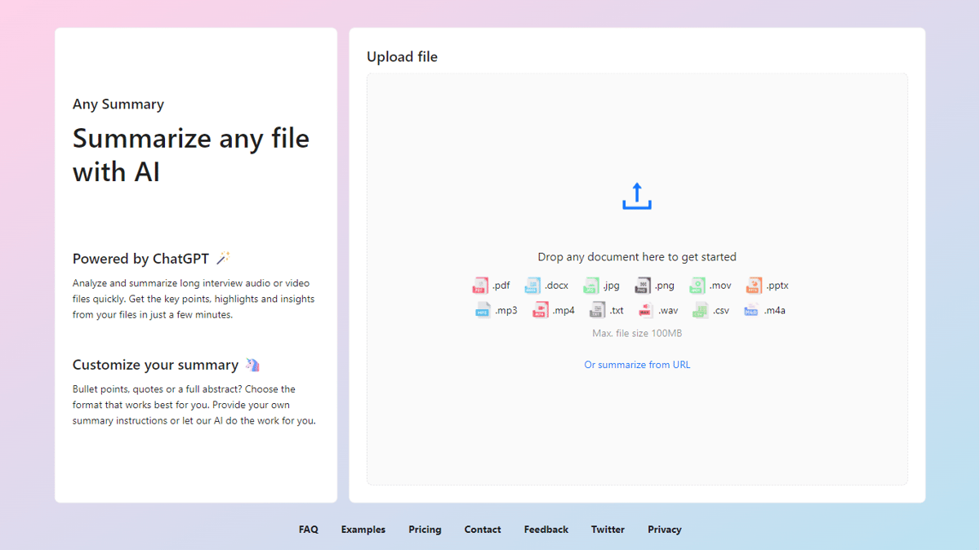This screenshot has width=980, height=550.
Task: Click the 'Max. file size 100MB' note
Action: tap(637, 333)
